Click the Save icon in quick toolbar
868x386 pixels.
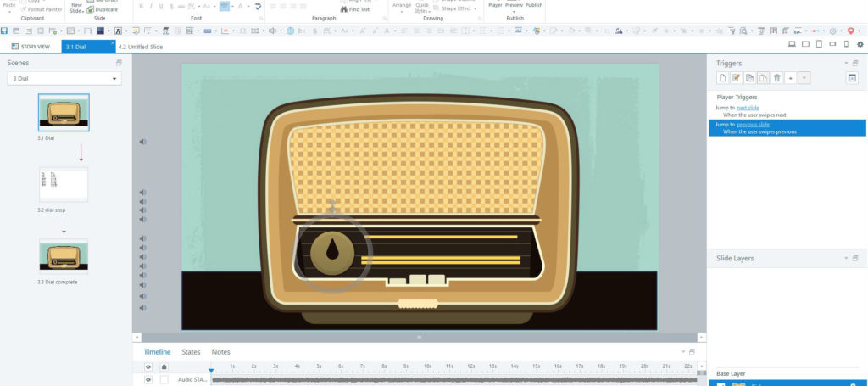4,31
